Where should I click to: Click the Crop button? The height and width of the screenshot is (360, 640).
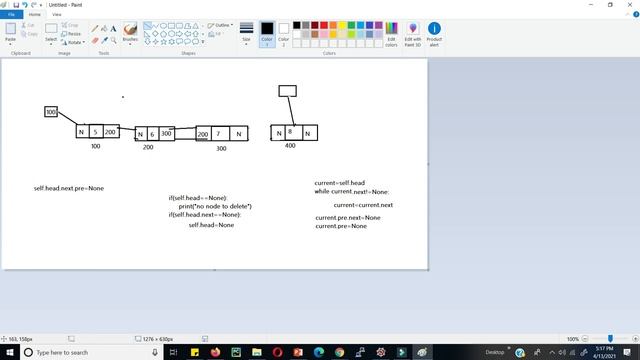(x=70, y=25)
